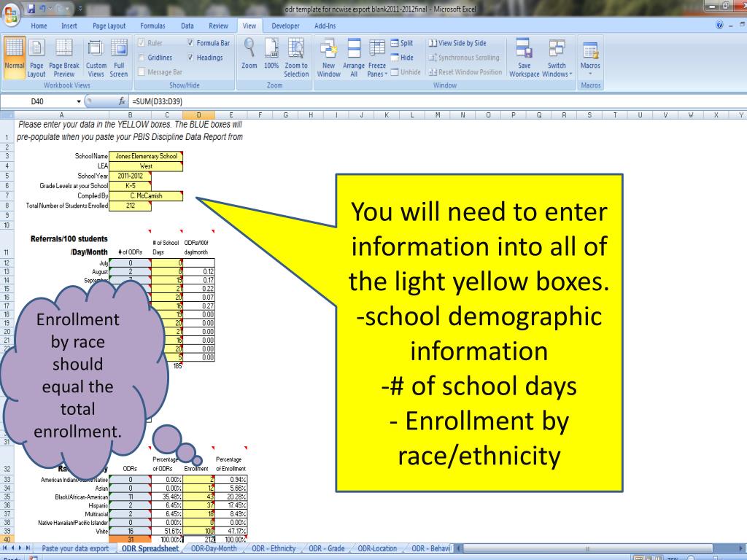This screenshot has width=747, height=560.
Task: Select the School Year cell 2011-2012
Action: coord(130,176)
